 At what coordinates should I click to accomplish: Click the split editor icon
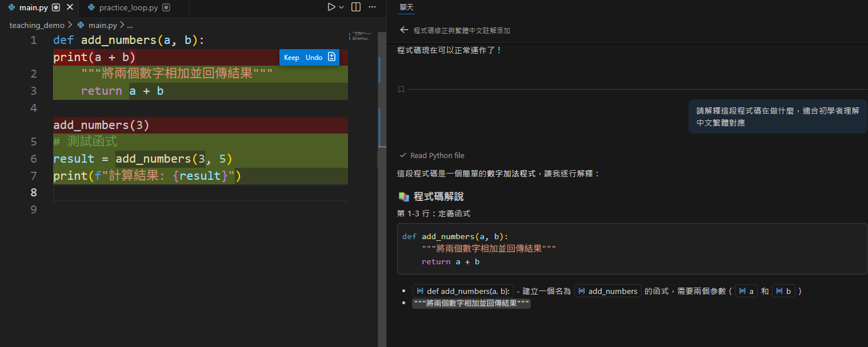click(x=356, y=7)
